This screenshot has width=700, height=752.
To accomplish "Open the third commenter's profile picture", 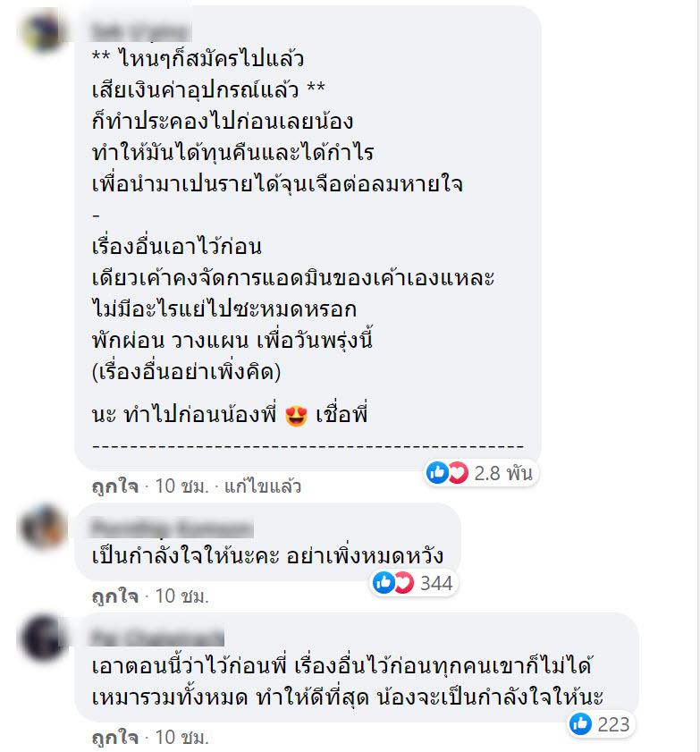I will [43, 637].
